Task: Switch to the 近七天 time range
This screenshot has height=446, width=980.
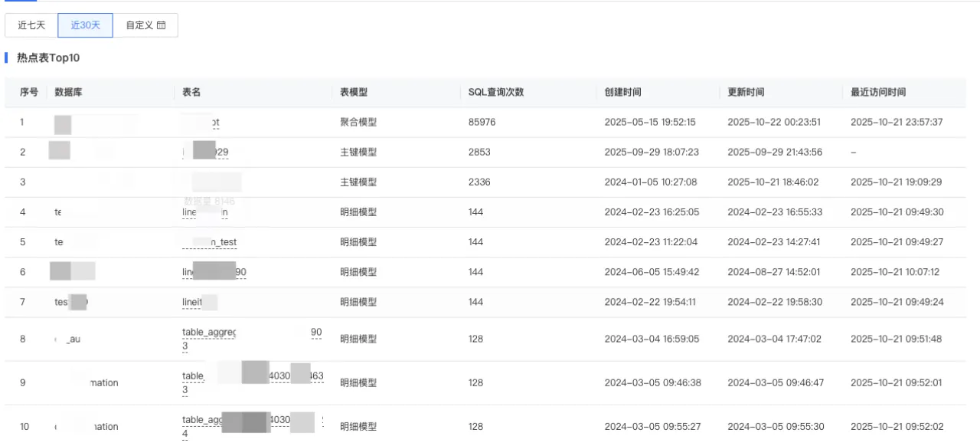Action: click(31, 25)
